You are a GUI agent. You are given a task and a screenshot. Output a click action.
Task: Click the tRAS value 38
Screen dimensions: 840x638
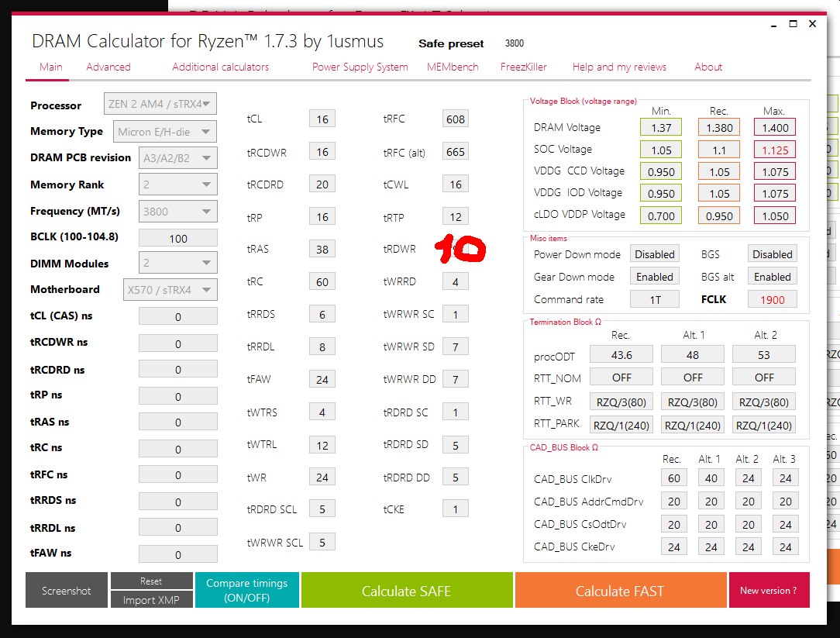tap(322, 250)
